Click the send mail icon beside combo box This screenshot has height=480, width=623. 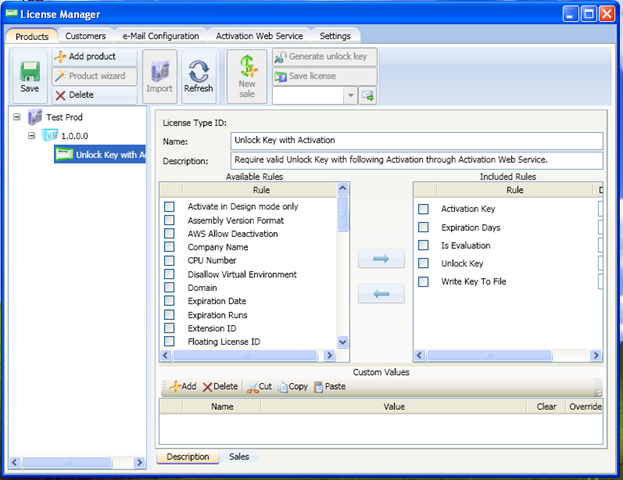point(368,95)
